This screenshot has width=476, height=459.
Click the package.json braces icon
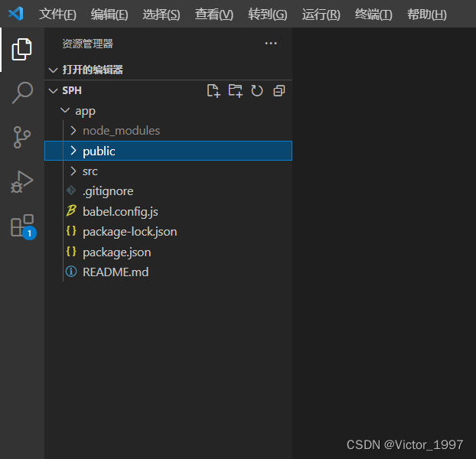(x=71, y=252)
